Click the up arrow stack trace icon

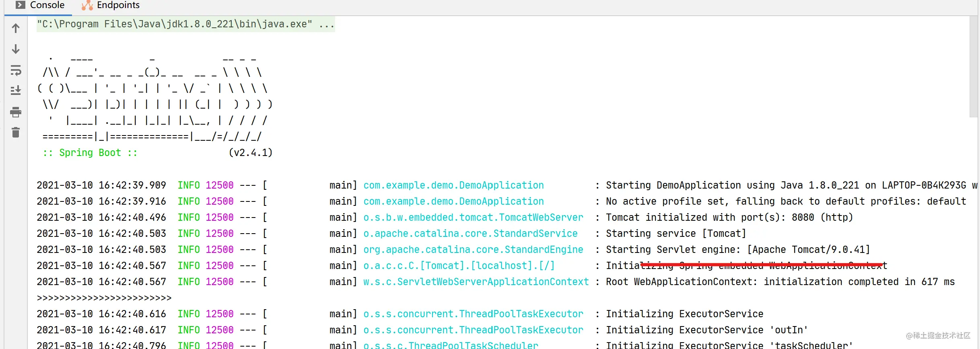(16, 28)
